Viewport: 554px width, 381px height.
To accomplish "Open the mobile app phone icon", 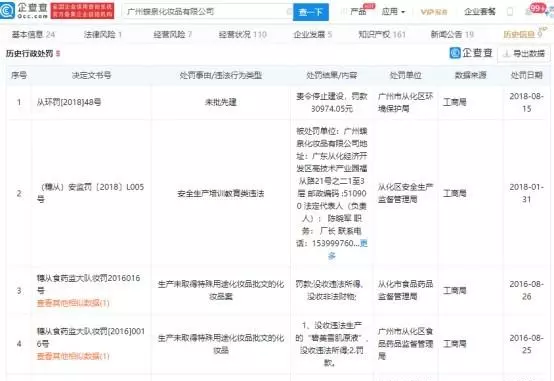I will [x=510, y=12].
